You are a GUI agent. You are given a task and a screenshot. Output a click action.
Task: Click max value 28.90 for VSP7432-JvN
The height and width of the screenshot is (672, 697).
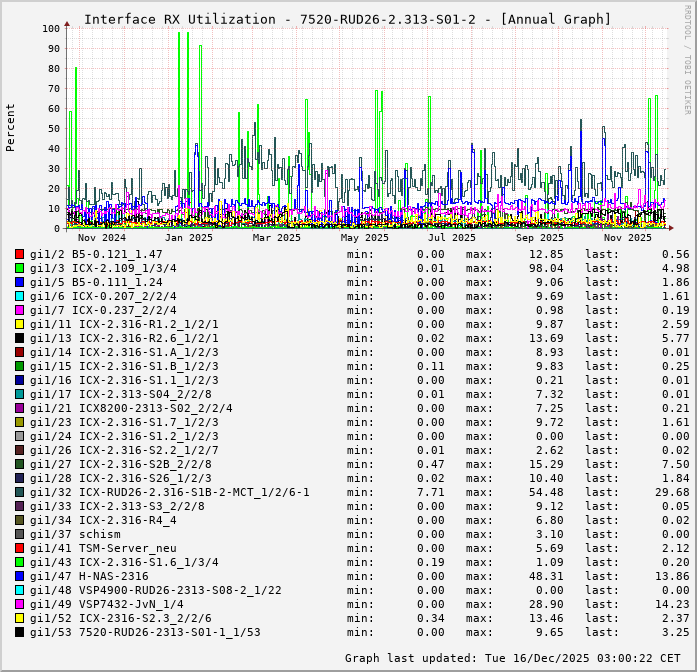tap(546, 604)
